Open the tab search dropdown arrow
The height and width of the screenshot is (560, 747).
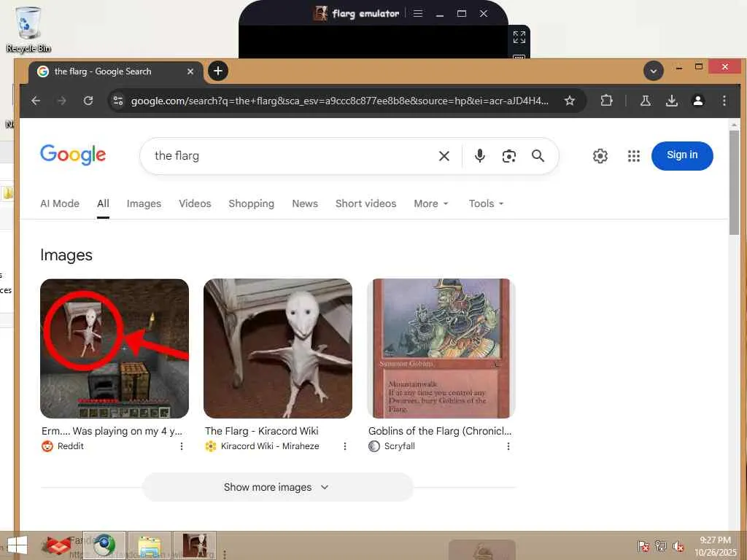(x=653, y=71)
